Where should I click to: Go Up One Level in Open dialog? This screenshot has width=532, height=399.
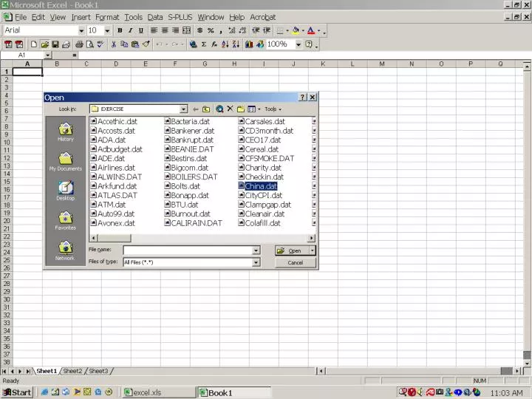(206, 109)
